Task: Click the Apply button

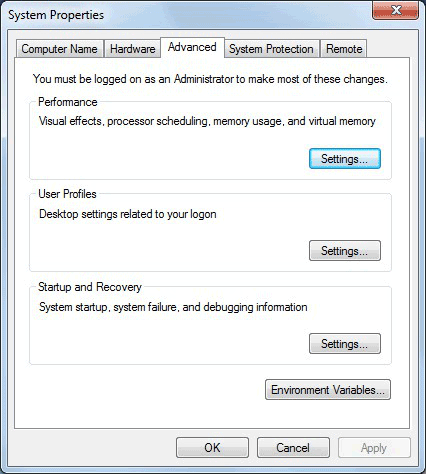Action: click(374, 448)
